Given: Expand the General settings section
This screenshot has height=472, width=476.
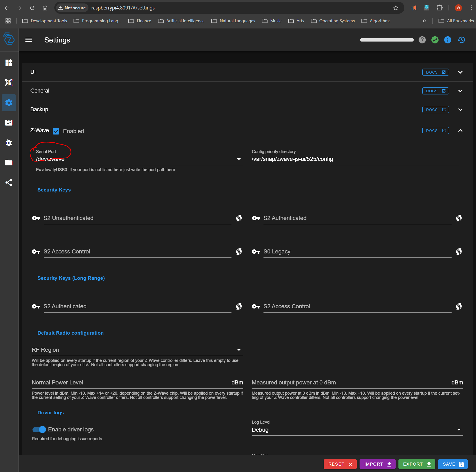Looking at the screenshot, I should tap(460, 91).
